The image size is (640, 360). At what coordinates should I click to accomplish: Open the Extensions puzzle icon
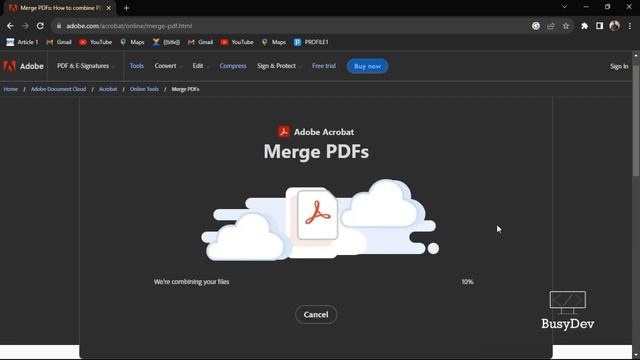pyautogui.click(x=584, y=26)
